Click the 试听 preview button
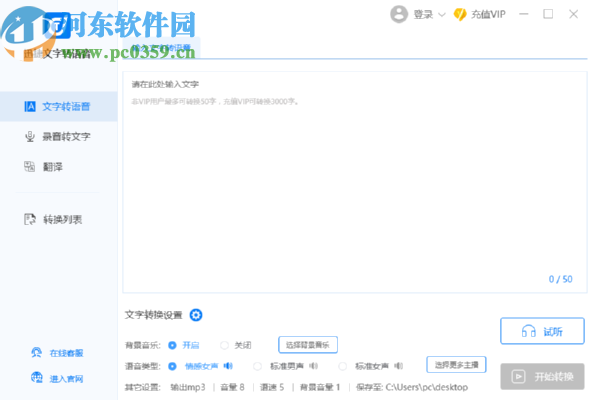This screenshot has width=593, height=400. 542,332
